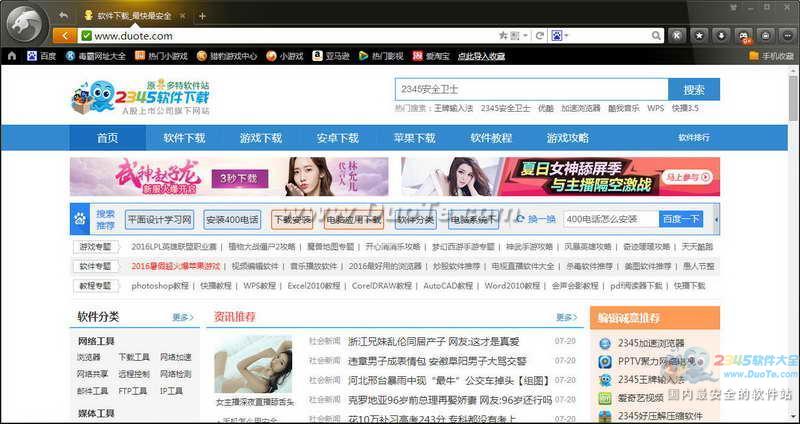This screenshot has height=424, width=800.
Task: Close the 软件下载 tab with X
Action: tap(183, 16)
